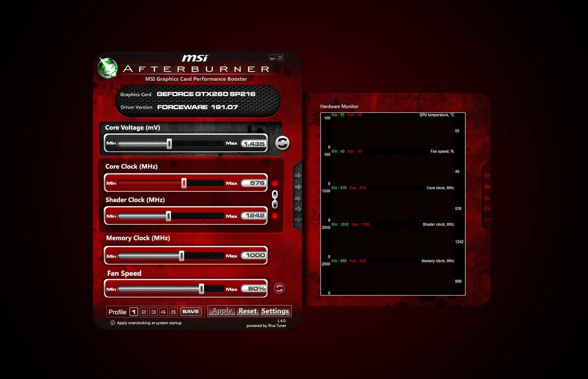Click the Memory Clock Max label
Viewport: 588px width, 379px height.
(232, 256)
